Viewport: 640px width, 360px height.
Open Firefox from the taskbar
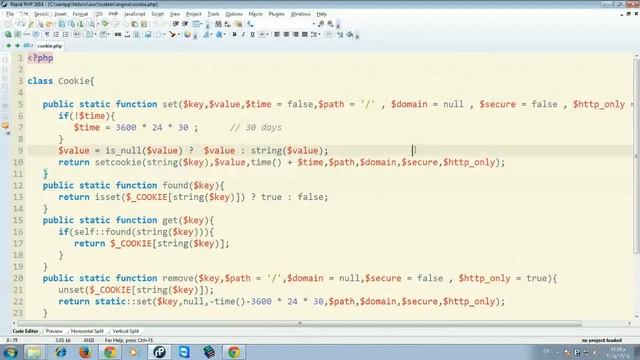point(85,352)
